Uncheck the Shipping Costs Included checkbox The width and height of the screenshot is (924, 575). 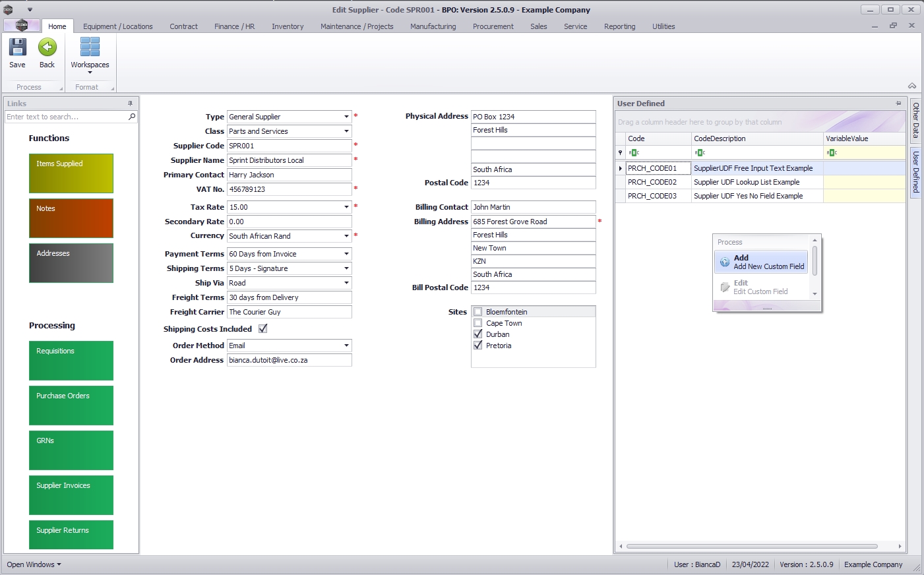pyautogui.click(x=263, y=328)
